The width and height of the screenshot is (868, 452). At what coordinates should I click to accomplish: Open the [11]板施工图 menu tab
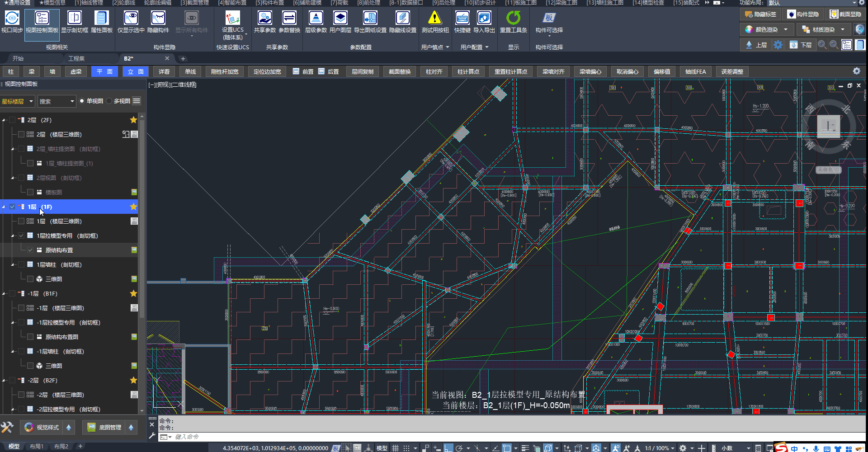520,3
